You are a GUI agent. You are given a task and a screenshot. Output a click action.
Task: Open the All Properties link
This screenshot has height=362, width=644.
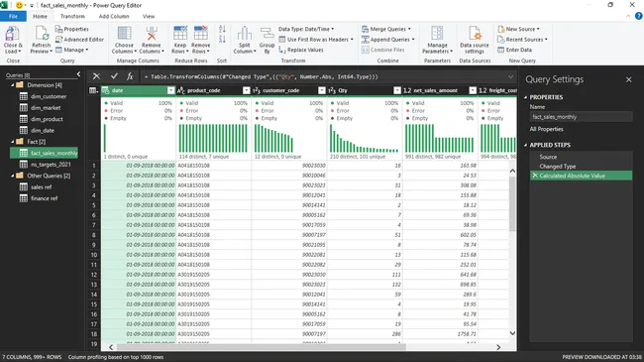[546, 129]
